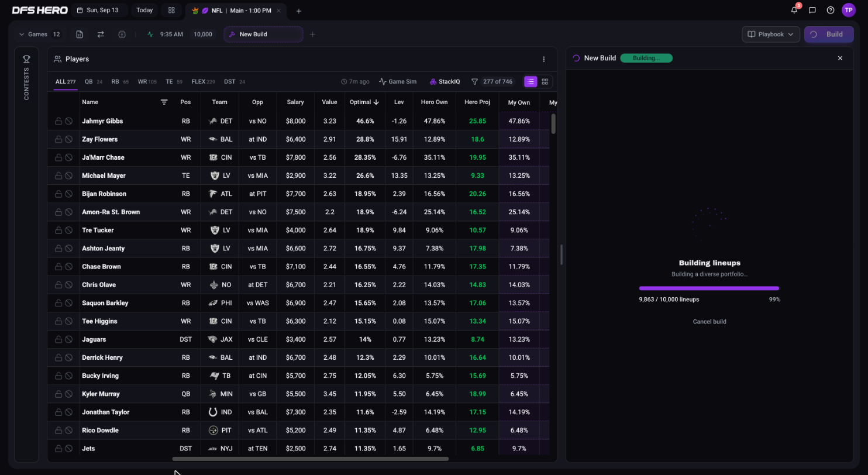The width and height of the screenshot is (868, 475).
Task: Lock Jahmyr Gibbs in lineups
Action: tap(58, 121)
